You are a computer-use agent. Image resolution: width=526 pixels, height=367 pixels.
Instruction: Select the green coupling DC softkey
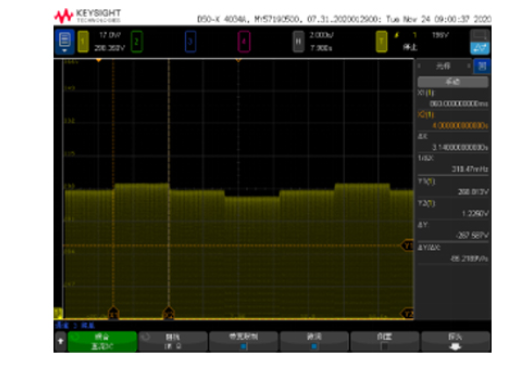pyautogui.click(x=102, y=342)
